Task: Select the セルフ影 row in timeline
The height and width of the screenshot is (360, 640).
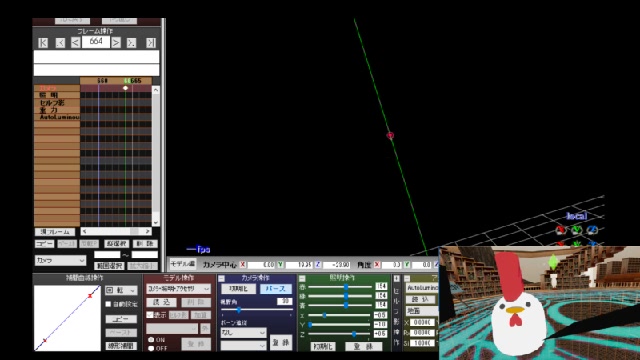Action: [57, 103]
